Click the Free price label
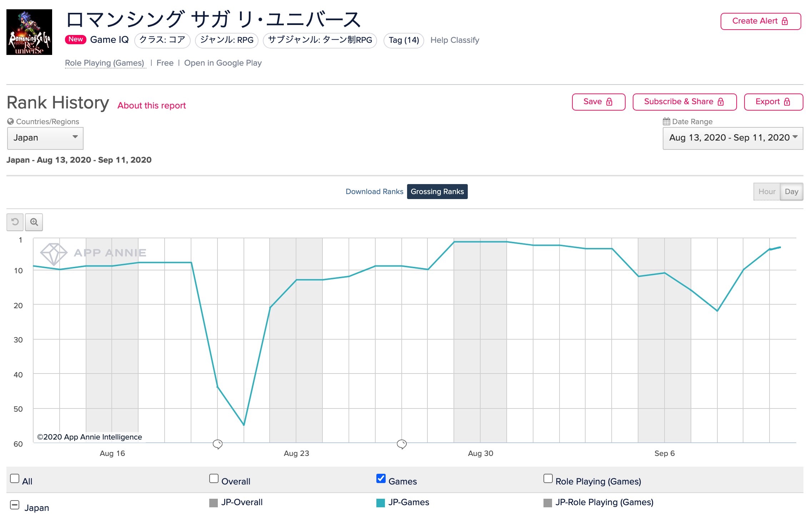Screen dimensions: 812x523 (165, 63)
